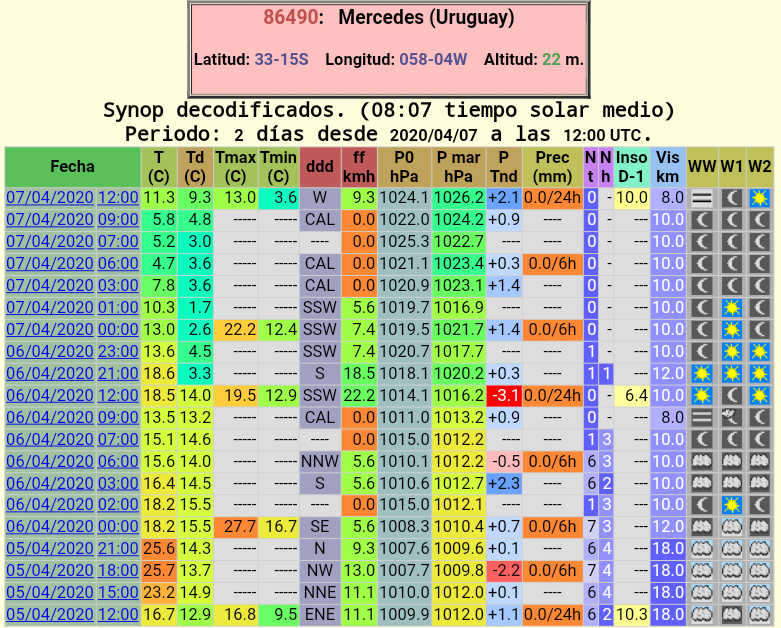Open the 06:00 time link for 07/04/2020

click(x=118, y=263)
